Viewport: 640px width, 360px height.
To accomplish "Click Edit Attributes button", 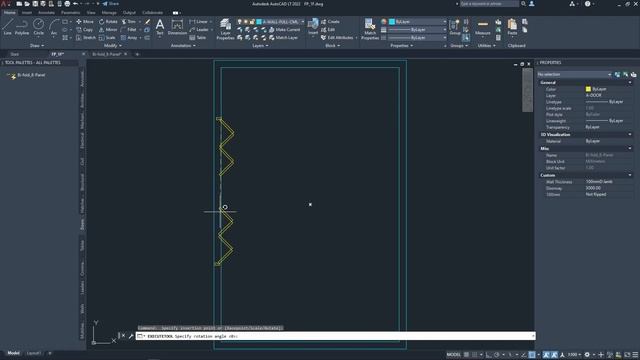I will 337,38.
